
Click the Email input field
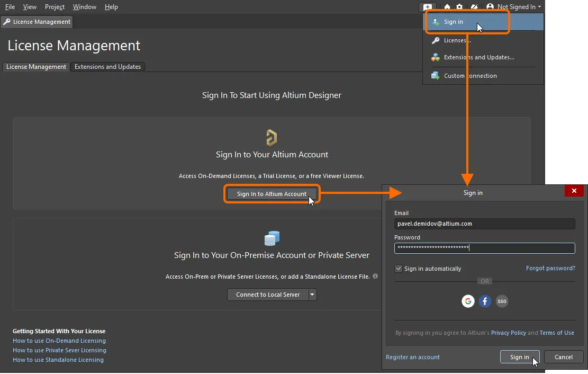pyautogui.click(x=484, y=224)
